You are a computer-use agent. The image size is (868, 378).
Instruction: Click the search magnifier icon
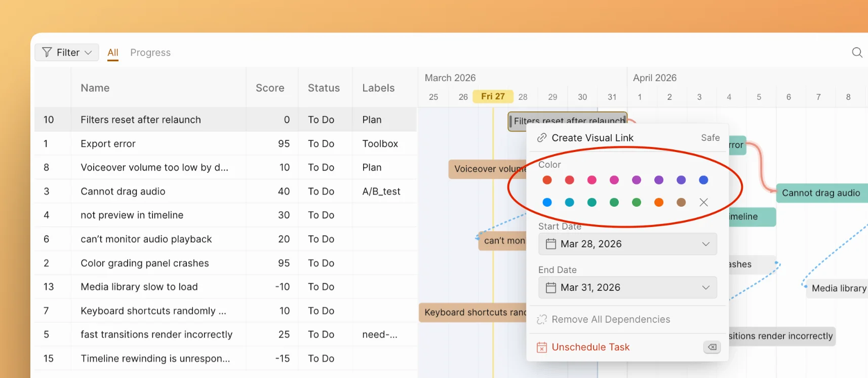click(x=857, y=52)
